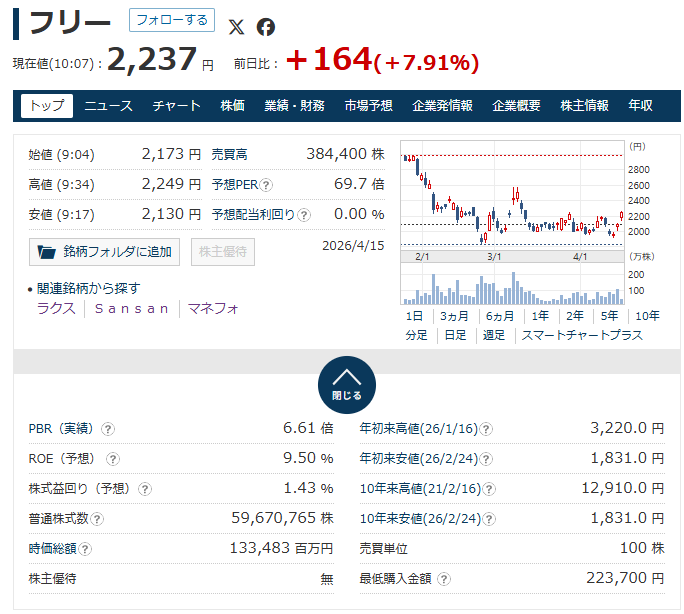
Task: Click the 株主優待 button
Action: [223, 252]
